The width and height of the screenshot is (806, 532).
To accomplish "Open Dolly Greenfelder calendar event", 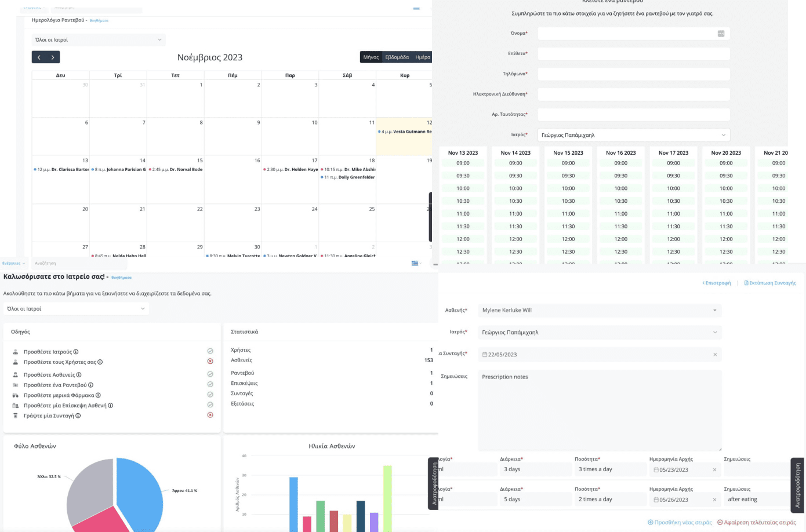I will click(347, 177).
